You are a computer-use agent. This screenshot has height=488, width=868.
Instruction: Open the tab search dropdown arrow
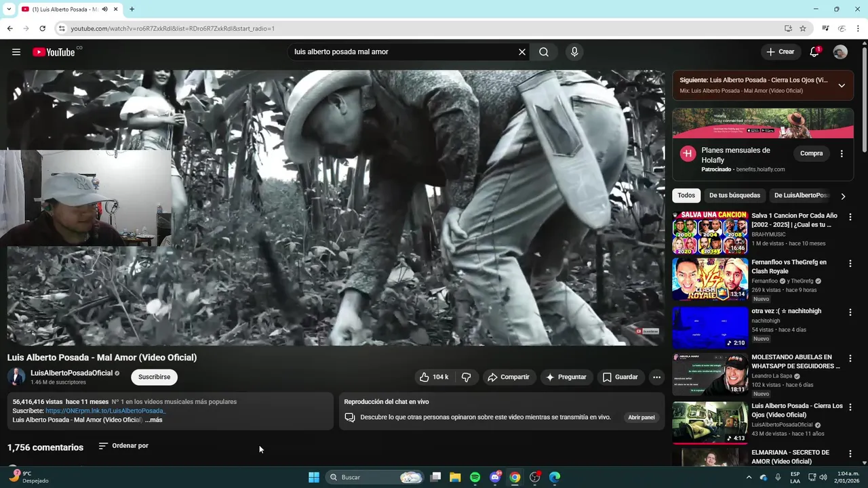[9, 9]
